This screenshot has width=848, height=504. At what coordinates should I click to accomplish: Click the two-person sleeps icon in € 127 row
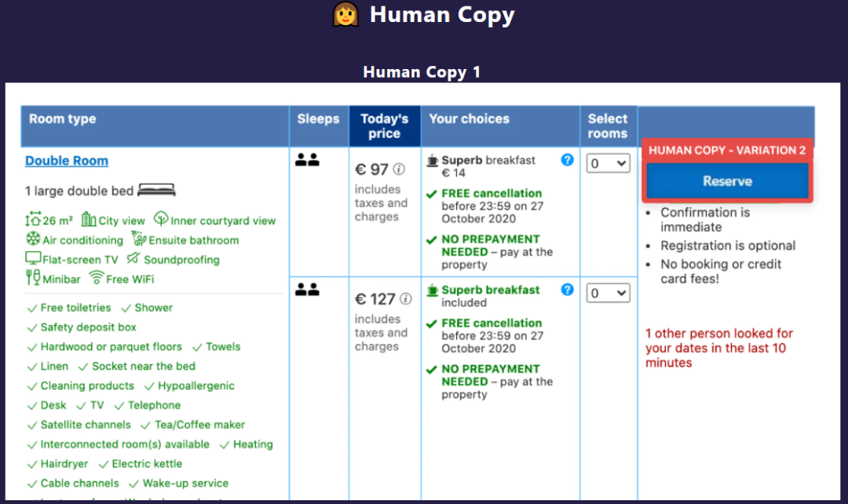point(307,290)
